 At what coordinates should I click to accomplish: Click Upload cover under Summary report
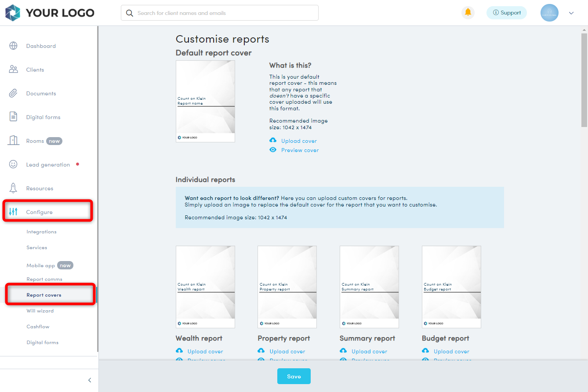coord(370,352)
